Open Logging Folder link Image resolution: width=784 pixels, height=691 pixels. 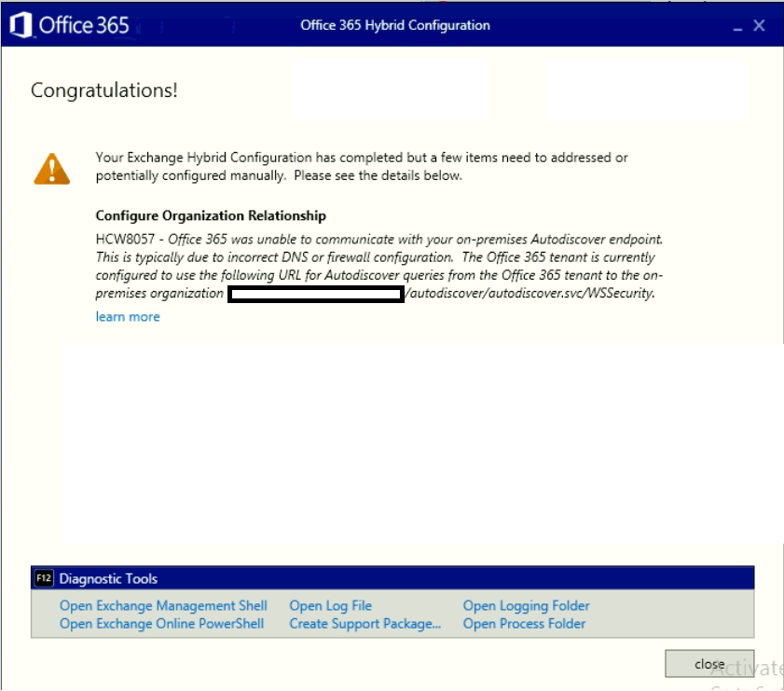coord(526,605)
